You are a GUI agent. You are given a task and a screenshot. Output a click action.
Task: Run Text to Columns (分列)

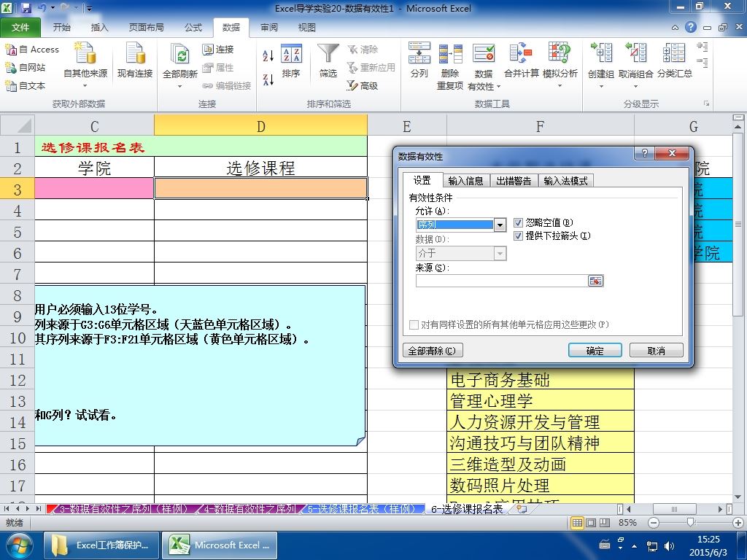(419, 61)
